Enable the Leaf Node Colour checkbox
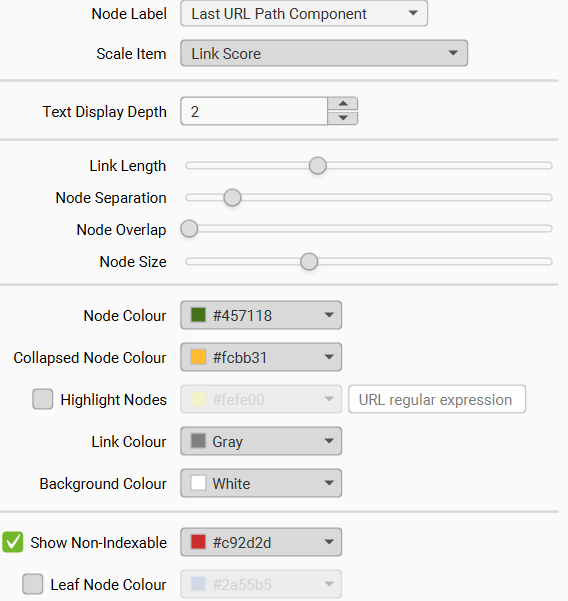The height and width of the screenshot is (601, 568). 33,584
